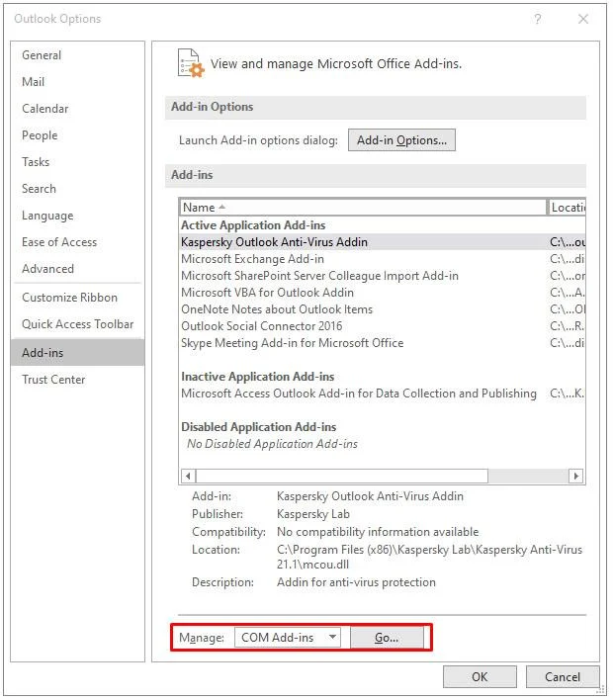Image resolution: width=613 pixels, height=700 pixels.
Task: Select Quick Access Toolbar
Action: (x=78, y=324)
